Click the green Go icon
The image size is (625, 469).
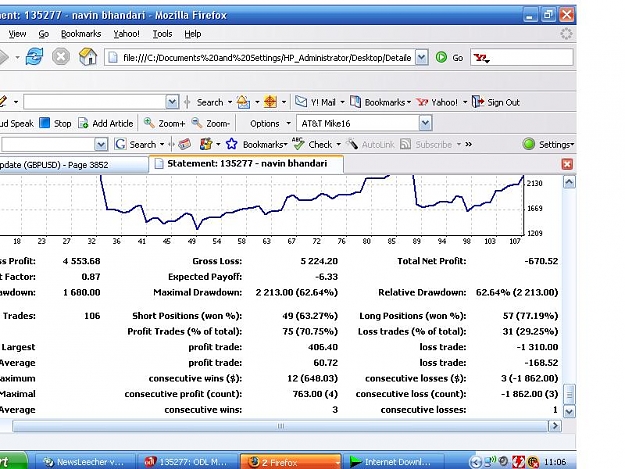[x=441, y=57]
